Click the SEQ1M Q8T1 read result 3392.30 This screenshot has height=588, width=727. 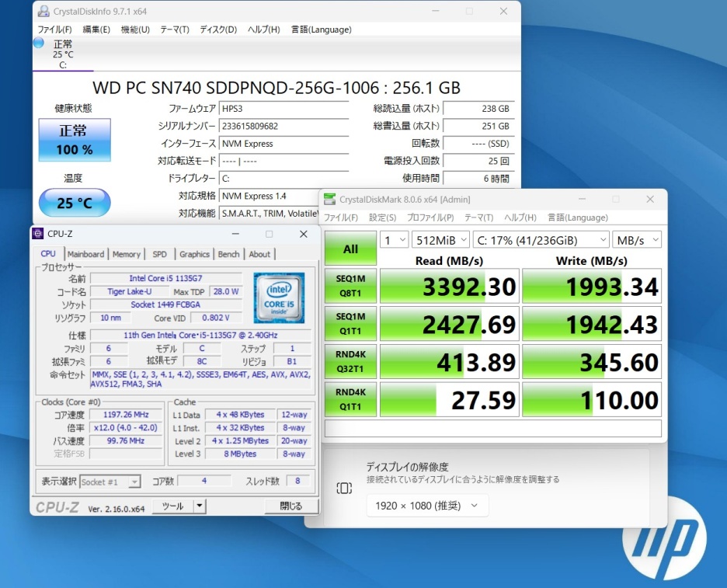(449, 286)
